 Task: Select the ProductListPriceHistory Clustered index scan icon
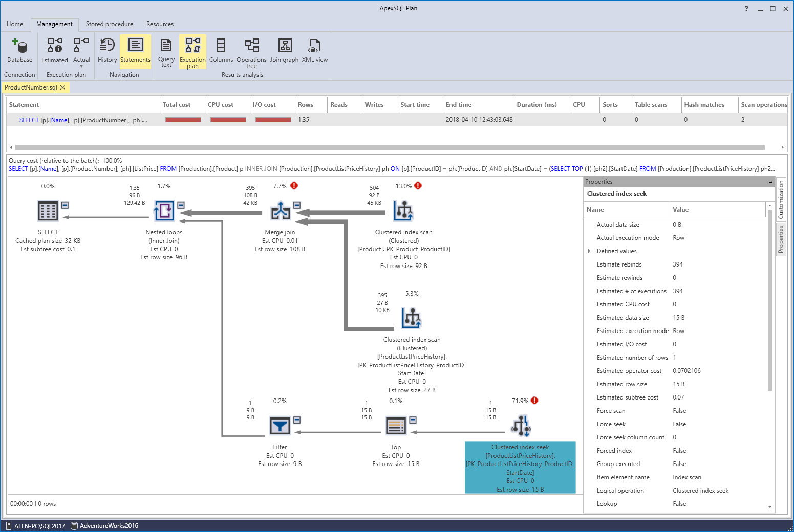coord(412,318)
